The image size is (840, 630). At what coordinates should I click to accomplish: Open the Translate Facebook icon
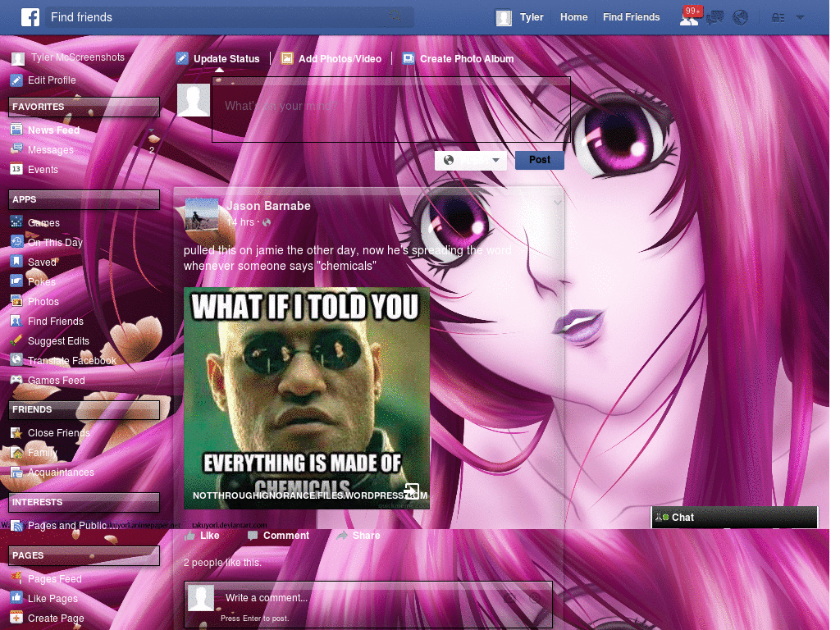pos(16,360)
